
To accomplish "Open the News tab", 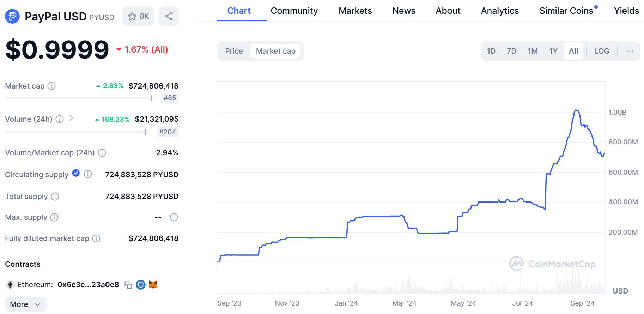I will [x=404, y=11].
